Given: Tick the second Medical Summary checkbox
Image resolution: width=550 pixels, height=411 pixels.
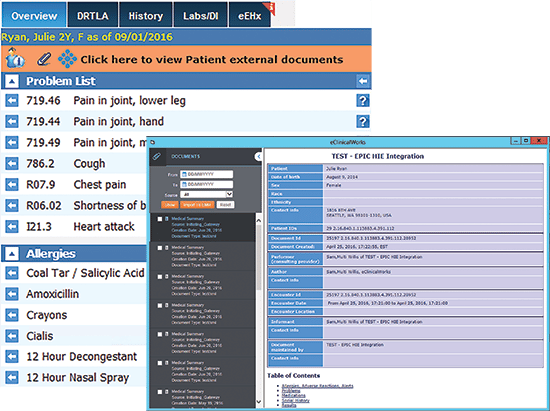Looking at the screenshot, I should pyautogui.click(x=160, y=248).
